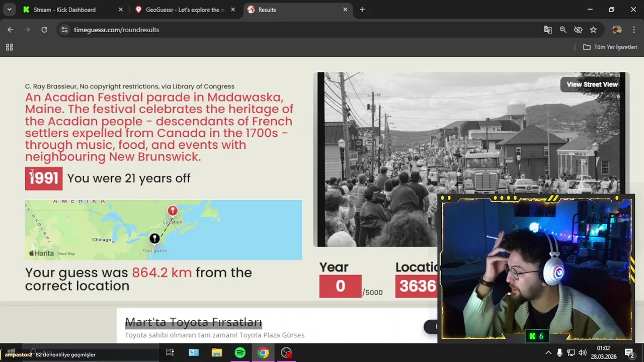
Task: Open the Mart'ta Toyota Fırsatları ad
Action: tap(193, 322)
